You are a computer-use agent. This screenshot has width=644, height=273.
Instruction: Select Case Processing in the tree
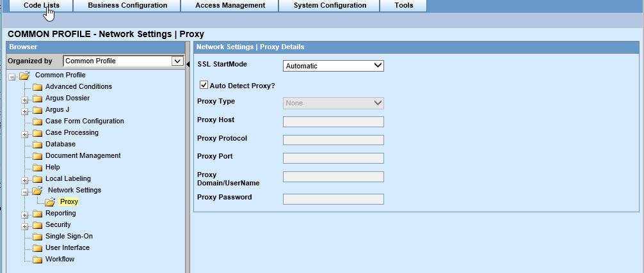tap(72, 132)
